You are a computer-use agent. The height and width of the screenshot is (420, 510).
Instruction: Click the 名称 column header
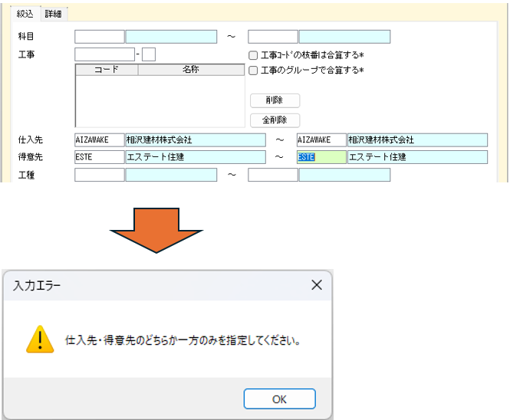[191, 70]
